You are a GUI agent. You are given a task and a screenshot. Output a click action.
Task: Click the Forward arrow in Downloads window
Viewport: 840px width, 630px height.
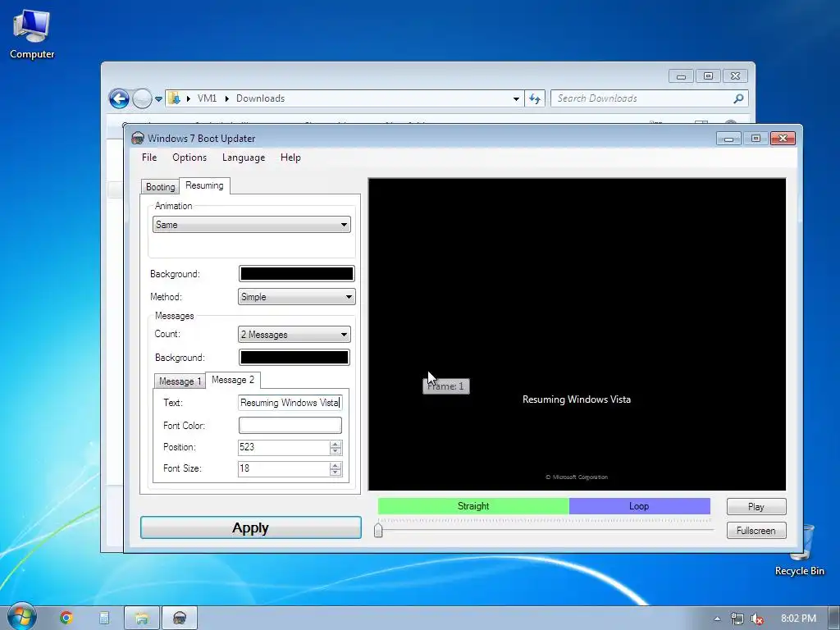[142, 98]
